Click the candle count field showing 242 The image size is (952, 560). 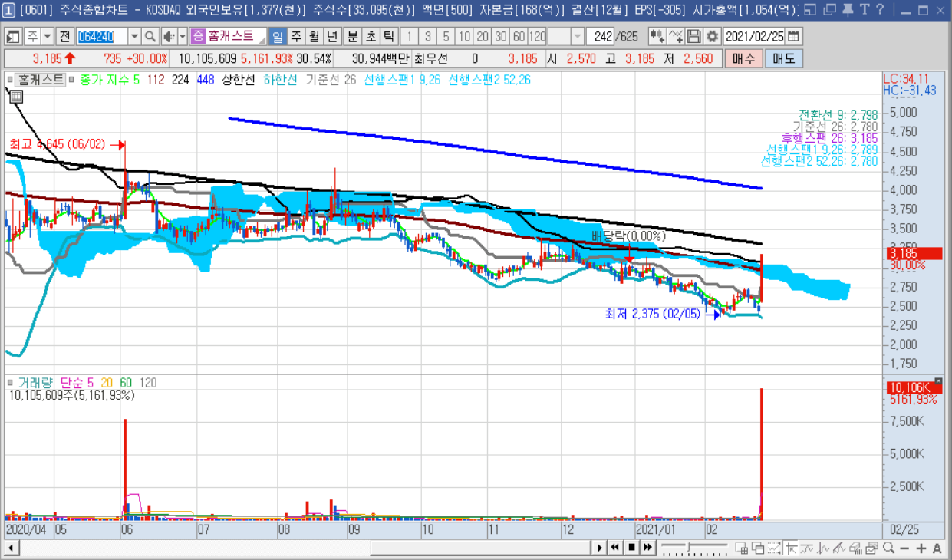click(600, 37)
